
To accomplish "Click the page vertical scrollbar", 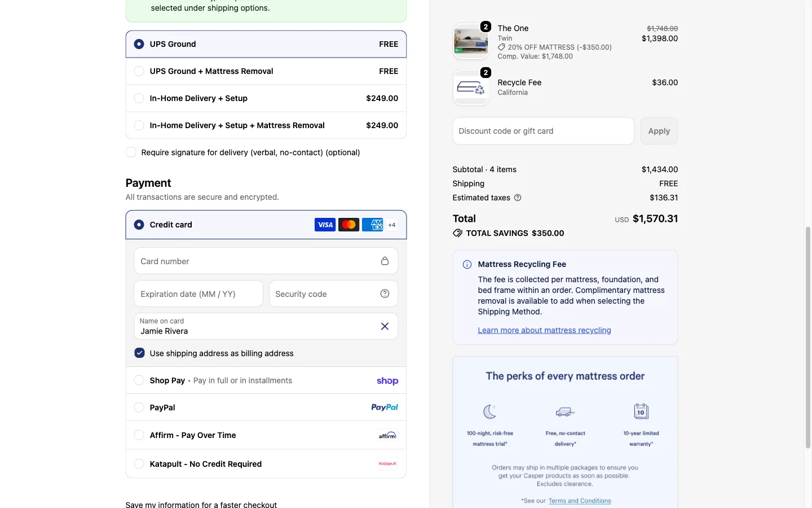I will pyautogui.click(x=808, y=337).
